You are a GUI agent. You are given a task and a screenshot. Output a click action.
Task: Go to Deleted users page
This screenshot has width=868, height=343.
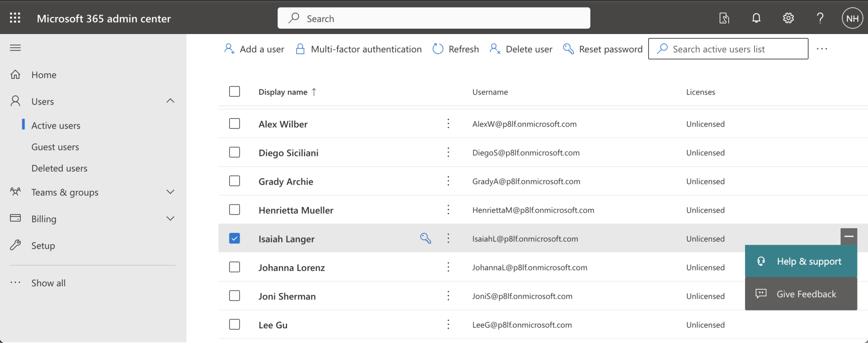point(59,168)
